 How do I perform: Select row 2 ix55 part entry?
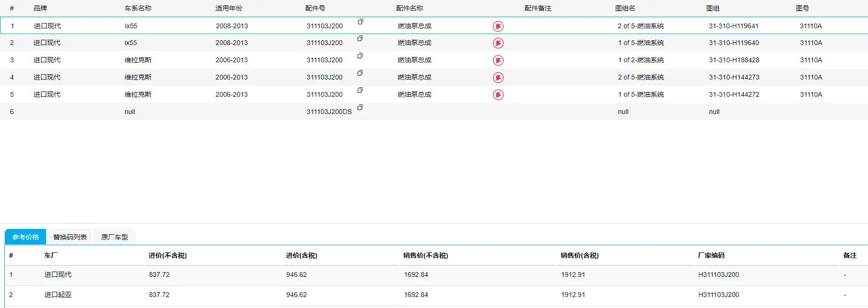point(434,43)
